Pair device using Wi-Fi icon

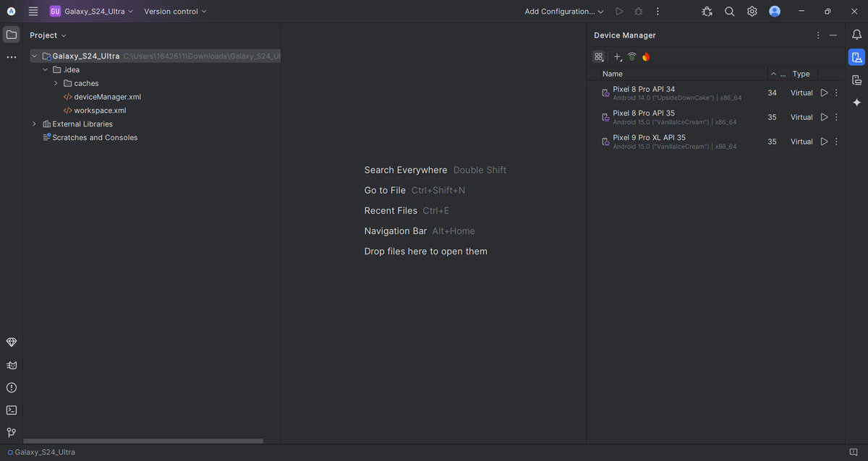pos(631,56)
